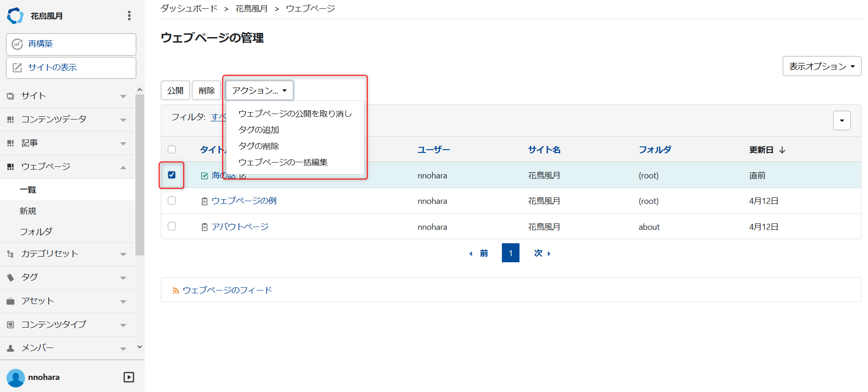Select page 1 in pagination
The height and width of the screenshot is (392, 868).
click(x=510, y=253)
